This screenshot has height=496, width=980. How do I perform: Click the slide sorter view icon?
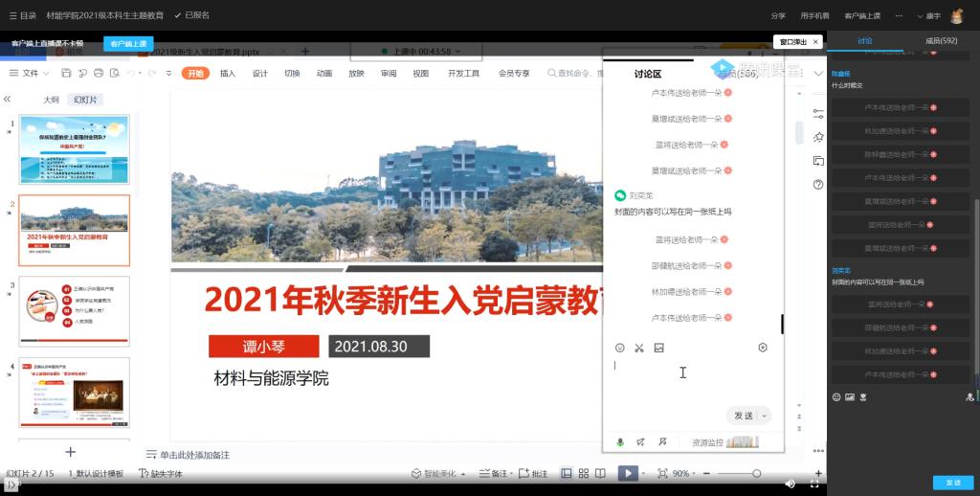point(583,473)
